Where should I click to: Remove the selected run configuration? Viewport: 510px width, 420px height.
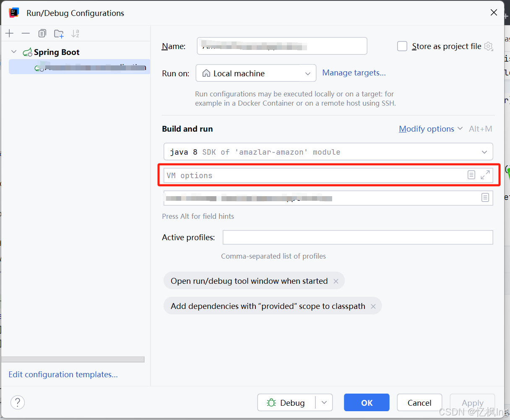coord(26,33)
